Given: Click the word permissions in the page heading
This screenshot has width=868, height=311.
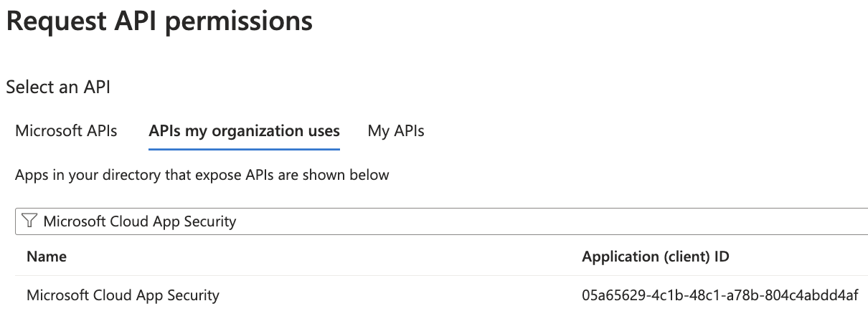Looking at the screenshot, I should coord(238,22).
